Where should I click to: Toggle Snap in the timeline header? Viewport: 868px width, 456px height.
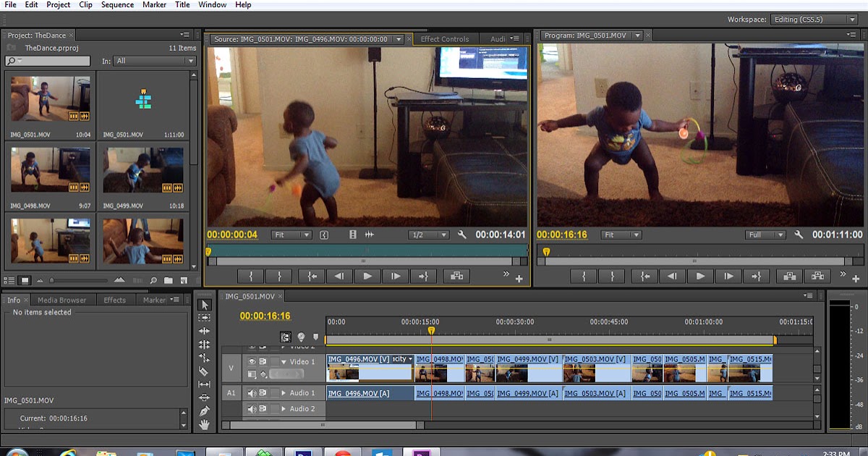(286, 336)
